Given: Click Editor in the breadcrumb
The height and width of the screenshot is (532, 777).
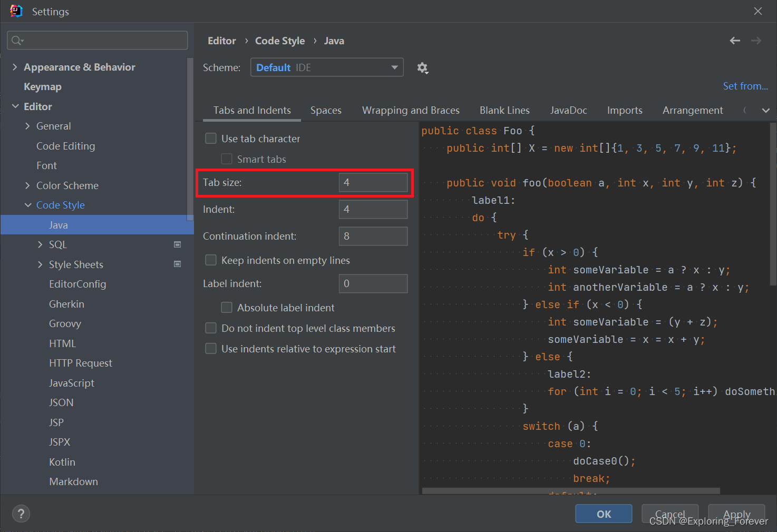Looking at the screenshot, I should [222, 41].
